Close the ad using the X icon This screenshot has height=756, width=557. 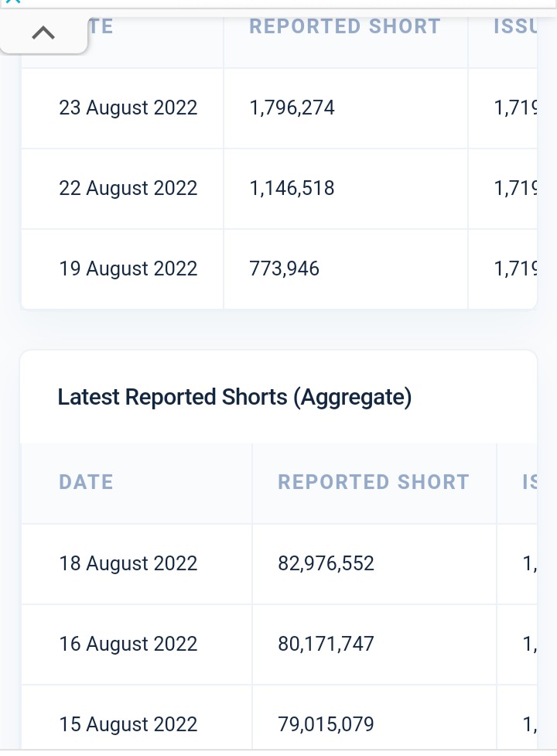13,2
